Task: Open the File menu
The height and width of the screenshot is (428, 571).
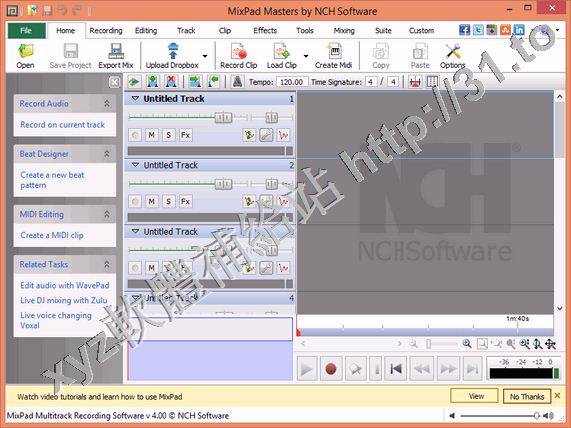Action: (26, 31)
